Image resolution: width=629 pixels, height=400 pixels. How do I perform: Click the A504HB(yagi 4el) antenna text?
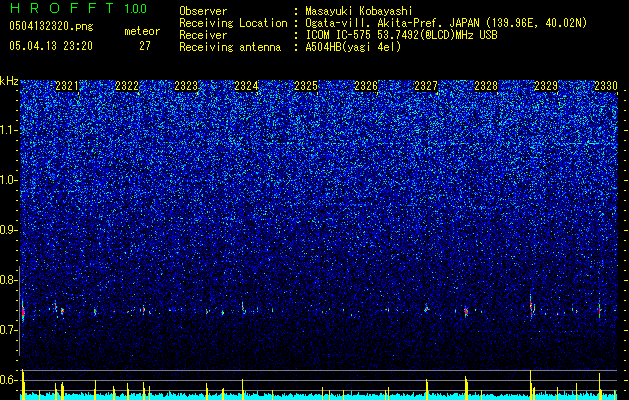tap(353, 47)
